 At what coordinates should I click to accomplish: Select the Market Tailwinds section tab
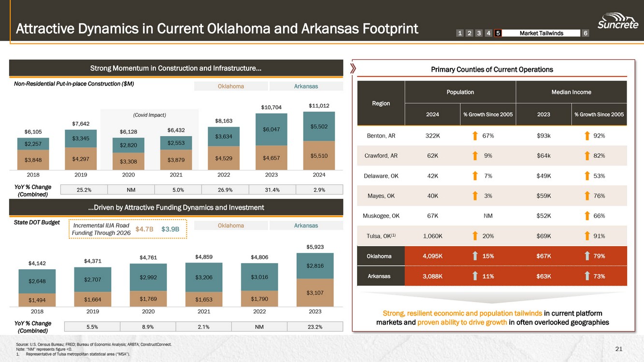[x=541, y=33]
